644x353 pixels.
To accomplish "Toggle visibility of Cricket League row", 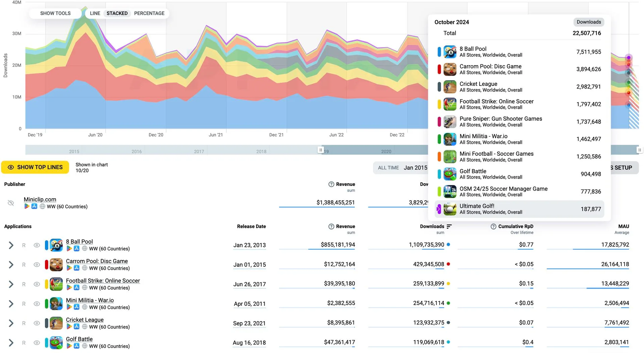I will pos(37,323).
